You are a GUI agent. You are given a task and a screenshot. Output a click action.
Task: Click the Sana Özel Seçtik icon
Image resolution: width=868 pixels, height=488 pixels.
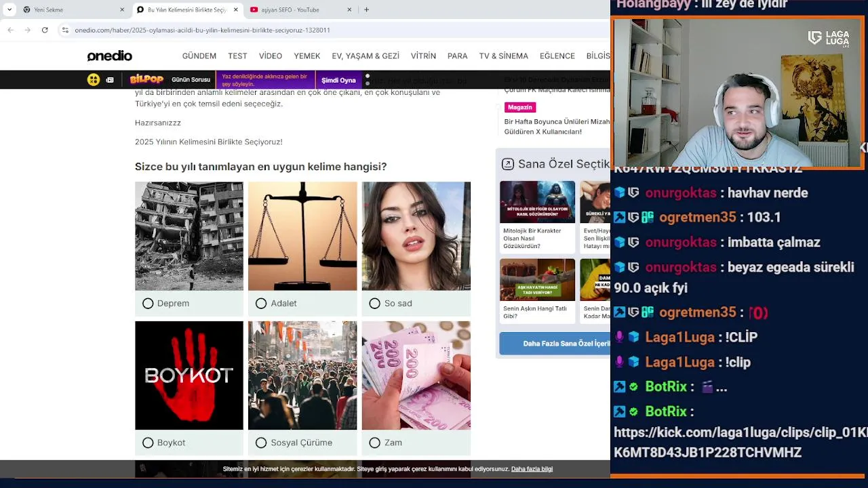pyautogui.click(x=507, y=164)
